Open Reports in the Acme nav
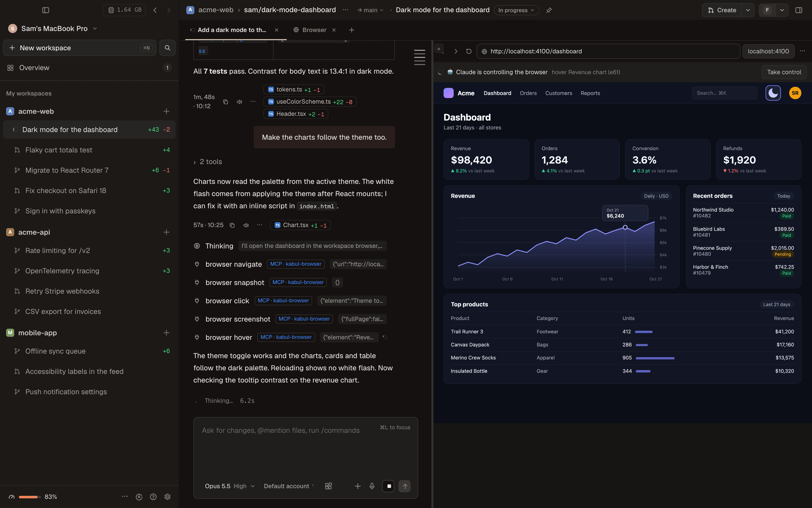This screenshot has width=812, height=508. (x=590, y=93)
